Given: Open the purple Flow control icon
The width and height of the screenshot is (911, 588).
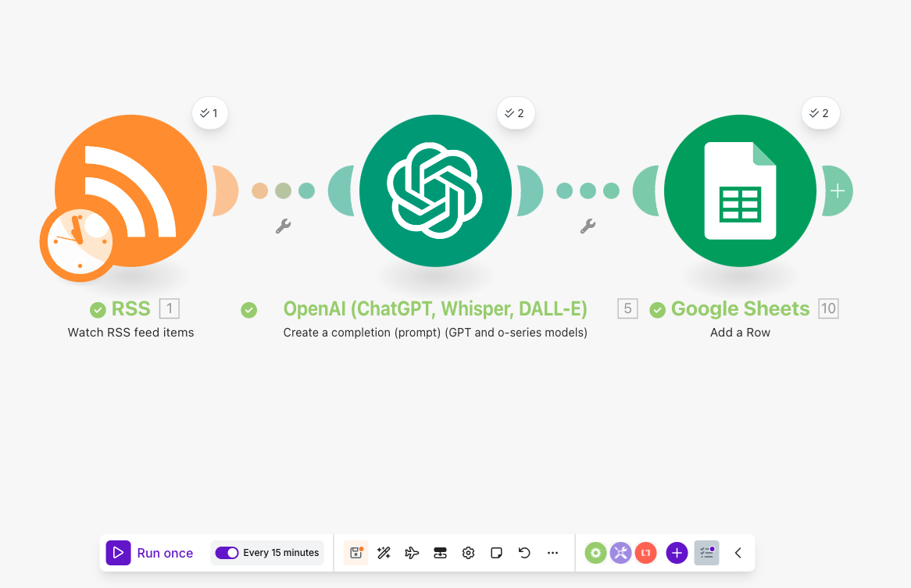Looking at the screenshot, I should pyautogui.click(x=620, y=553).
